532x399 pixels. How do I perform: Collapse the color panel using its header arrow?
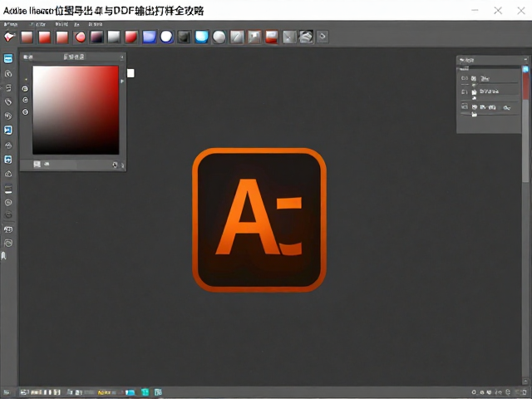[122, 57]
